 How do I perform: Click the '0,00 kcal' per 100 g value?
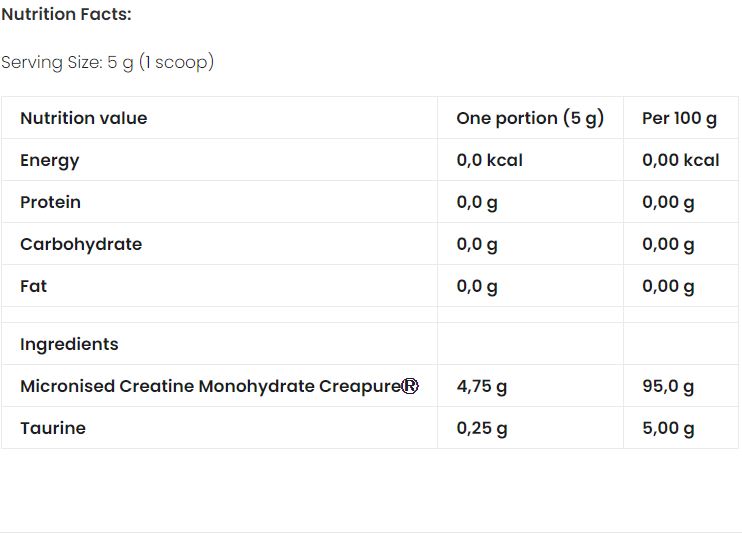680,160
